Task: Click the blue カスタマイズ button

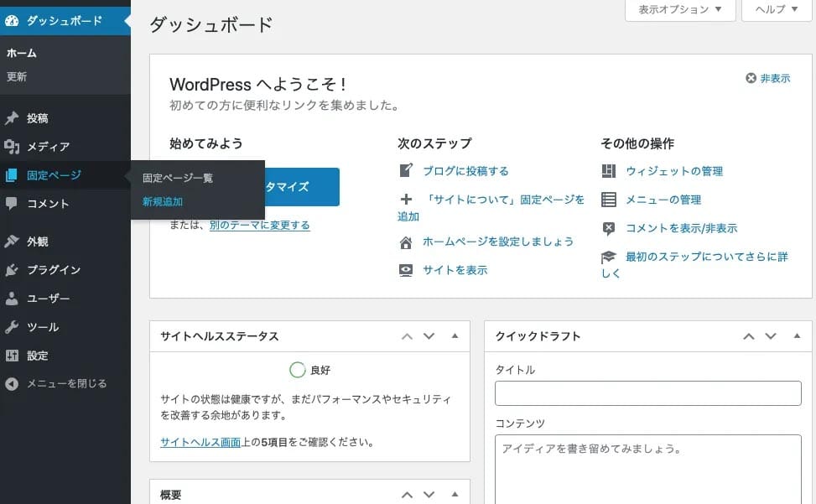Action: (x=302, y=187)
